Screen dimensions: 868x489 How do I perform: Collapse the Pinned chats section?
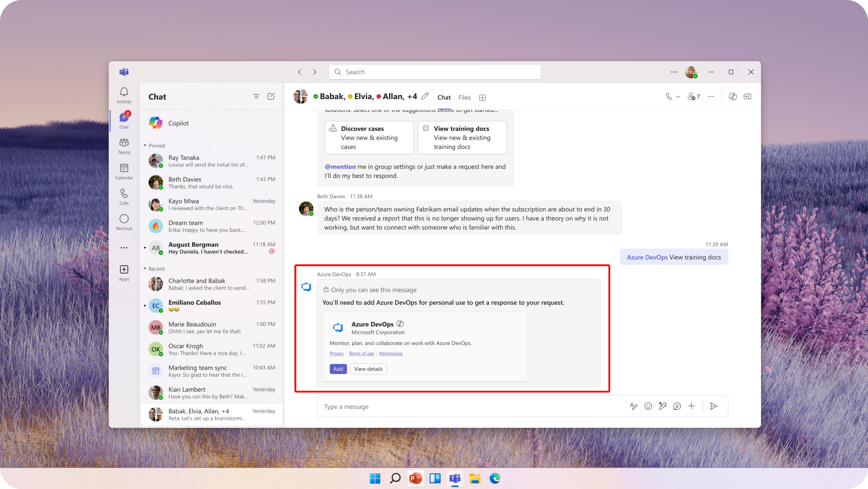tap(145, 145)
